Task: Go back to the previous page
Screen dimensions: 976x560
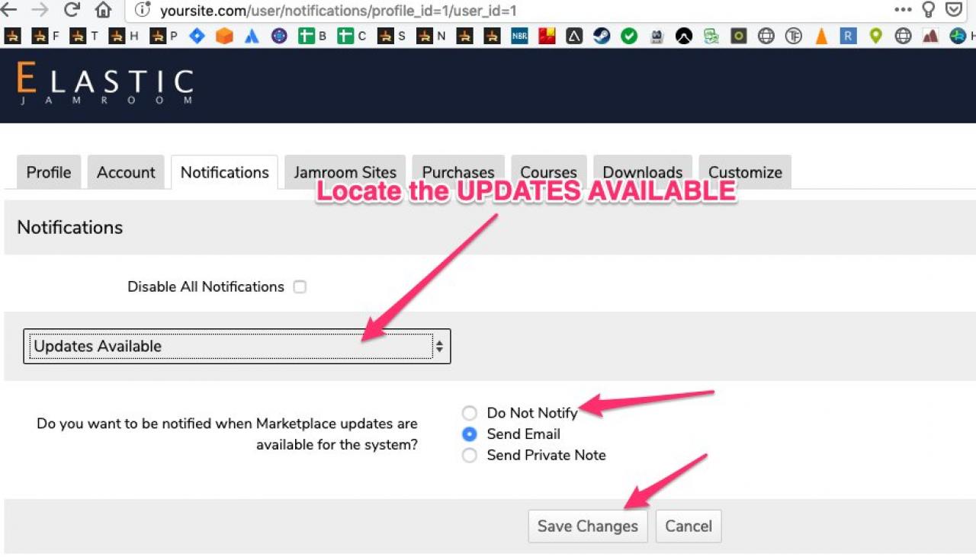Action: coord(8,11)
